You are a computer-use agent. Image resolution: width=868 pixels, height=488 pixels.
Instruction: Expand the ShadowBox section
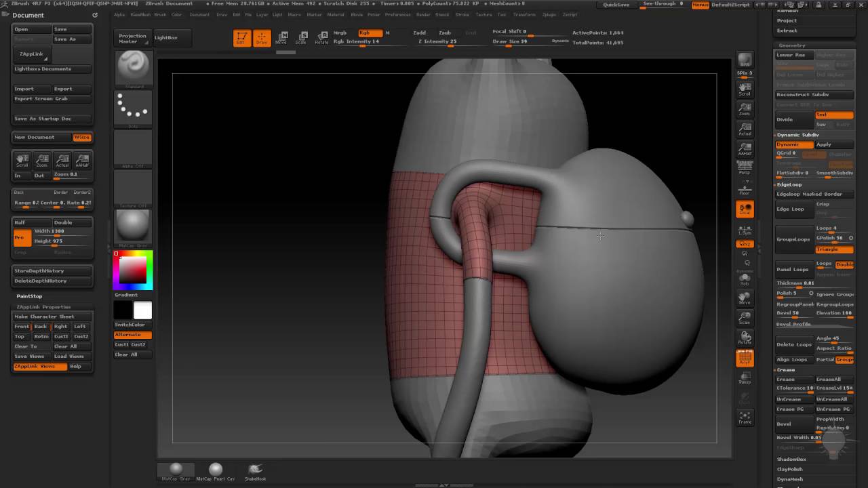pos(791,460)
